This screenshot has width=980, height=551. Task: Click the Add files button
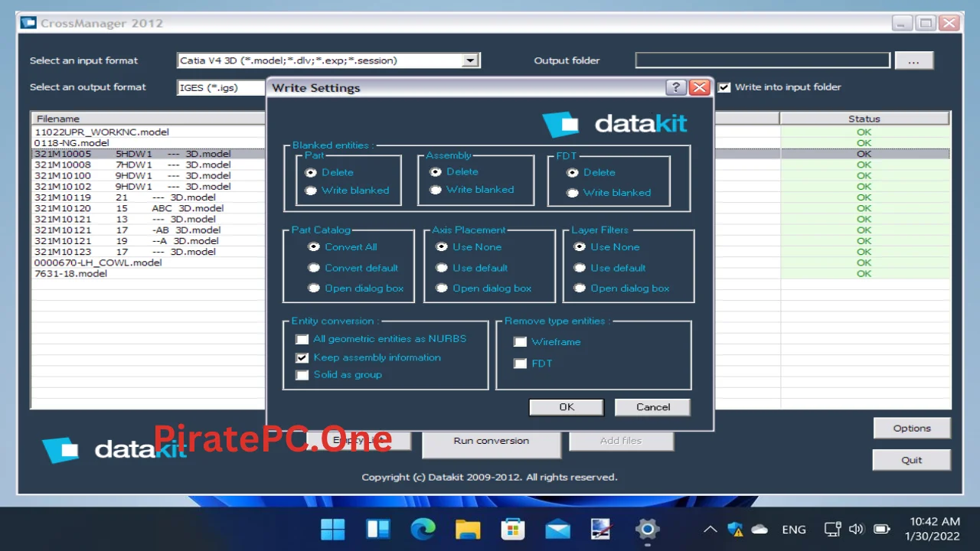pos(621,441)
